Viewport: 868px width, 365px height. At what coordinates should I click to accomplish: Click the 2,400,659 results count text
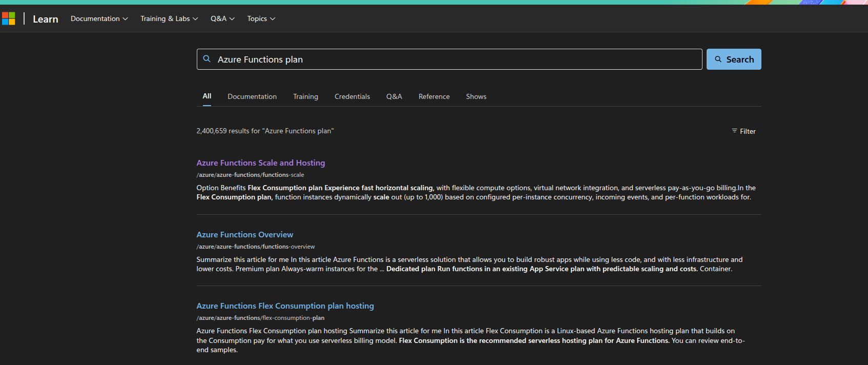(x=265, y=131)
